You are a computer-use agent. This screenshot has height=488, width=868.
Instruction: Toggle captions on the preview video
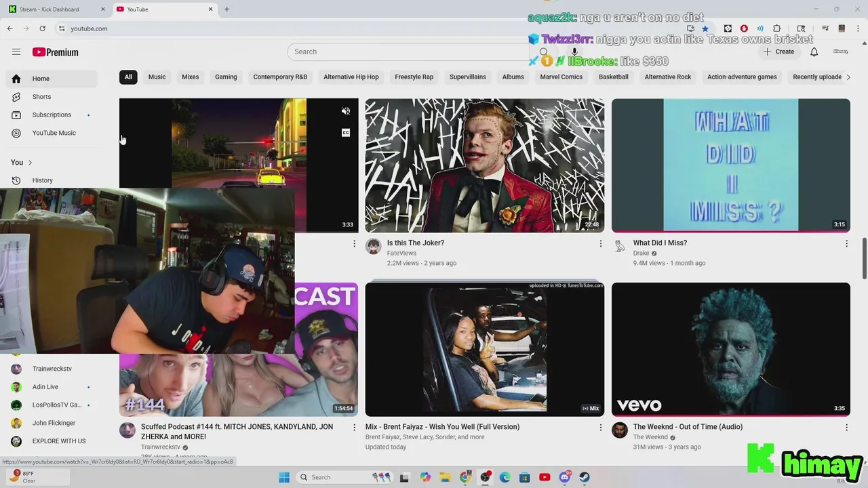pos(346,133)
